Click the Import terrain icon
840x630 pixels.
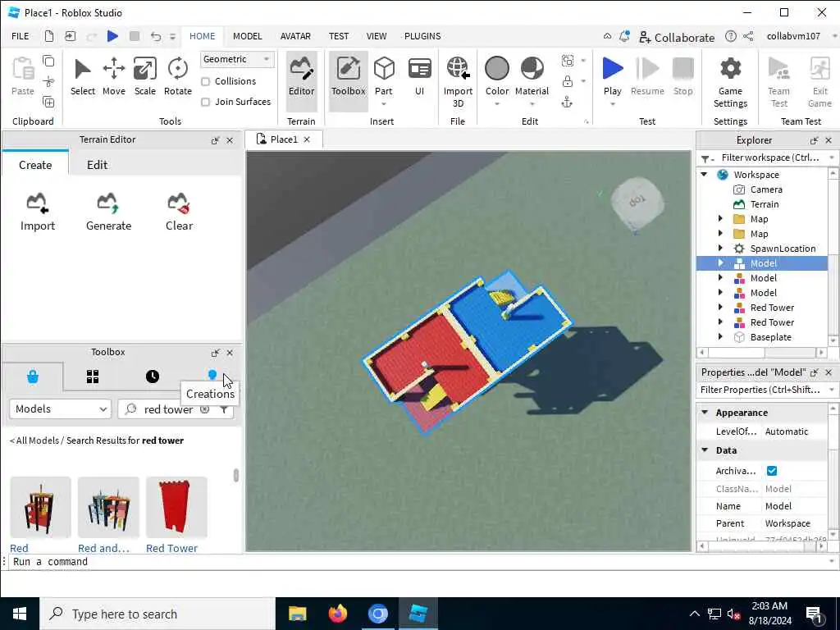(38, 212)
